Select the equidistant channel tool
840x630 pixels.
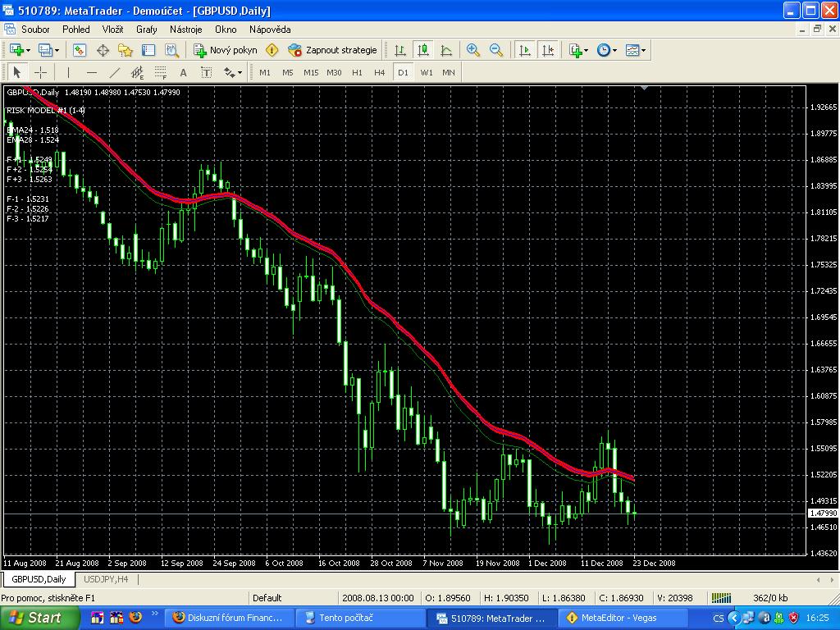pos(138,72)
